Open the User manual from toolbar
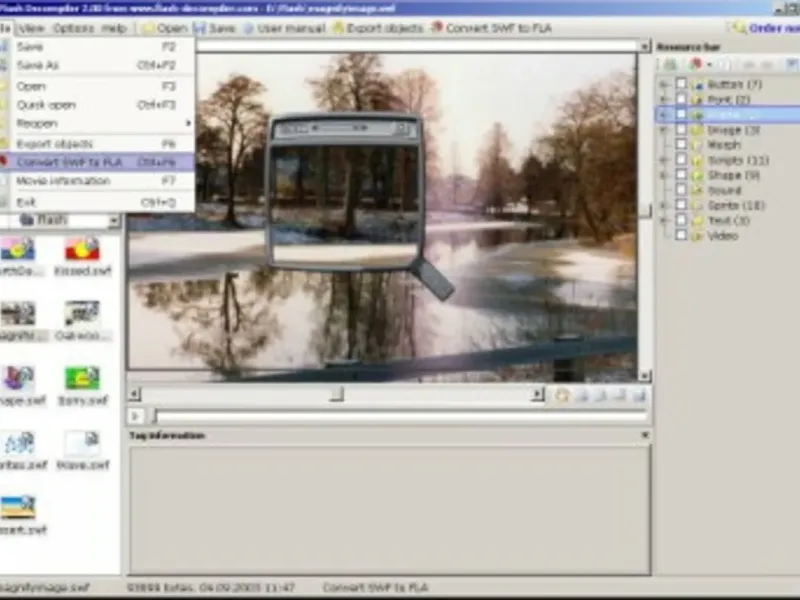 [285, 28]
